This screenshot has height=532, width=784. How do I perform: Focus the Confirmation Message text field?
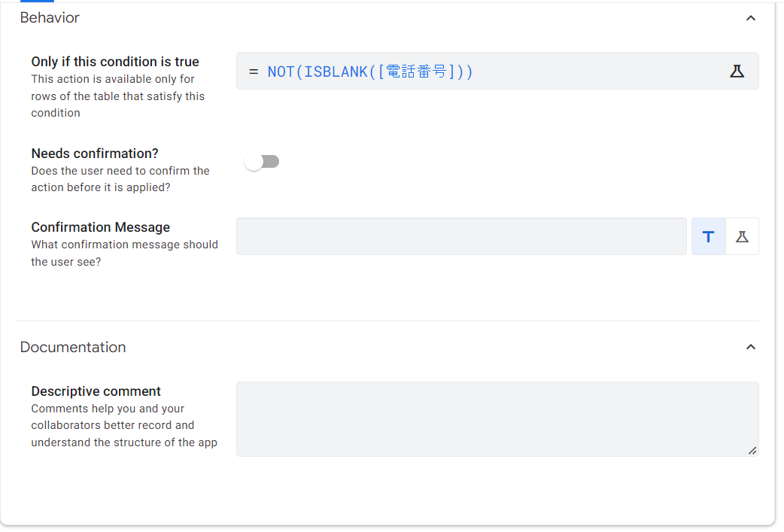461,236
